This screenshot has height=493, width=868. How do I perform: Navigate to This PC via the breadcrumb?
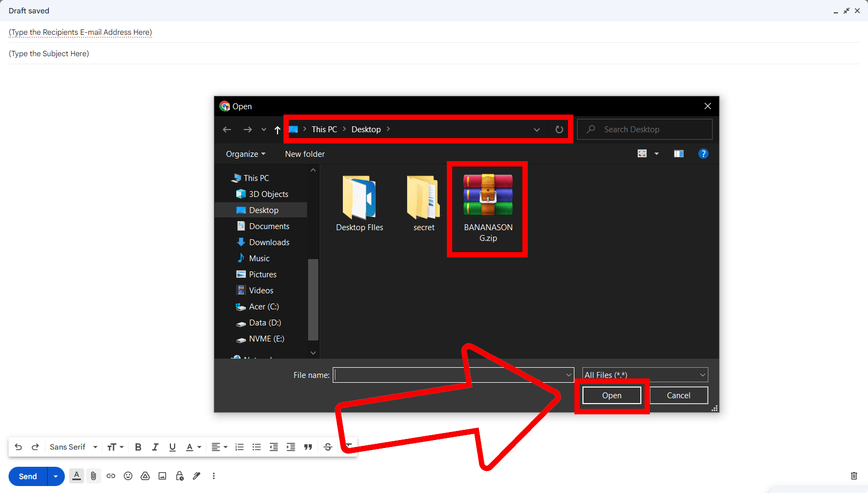(x=324, y=129)
